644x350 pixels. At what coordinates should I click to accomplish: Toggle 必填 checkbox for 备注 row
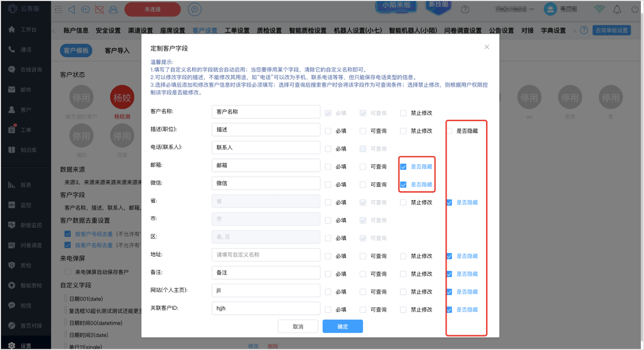pos(328,274)
